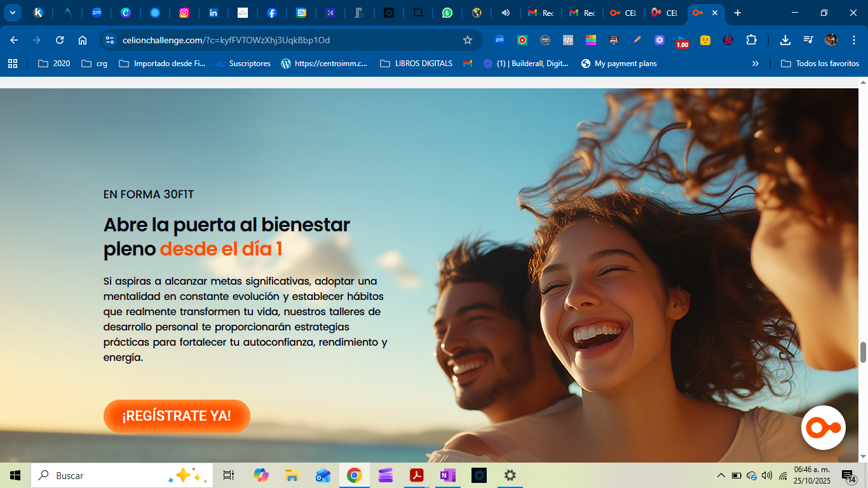Reload the page
Image resolution: width=868 pixels, height=488 pixels.
(x=60, y=40)
